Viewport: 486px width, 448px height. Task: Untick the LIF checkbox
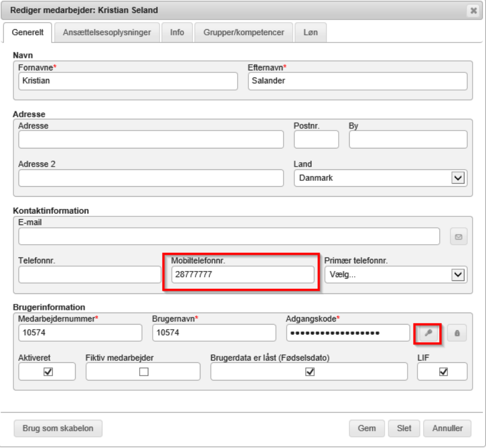click(x=443, y=371)
